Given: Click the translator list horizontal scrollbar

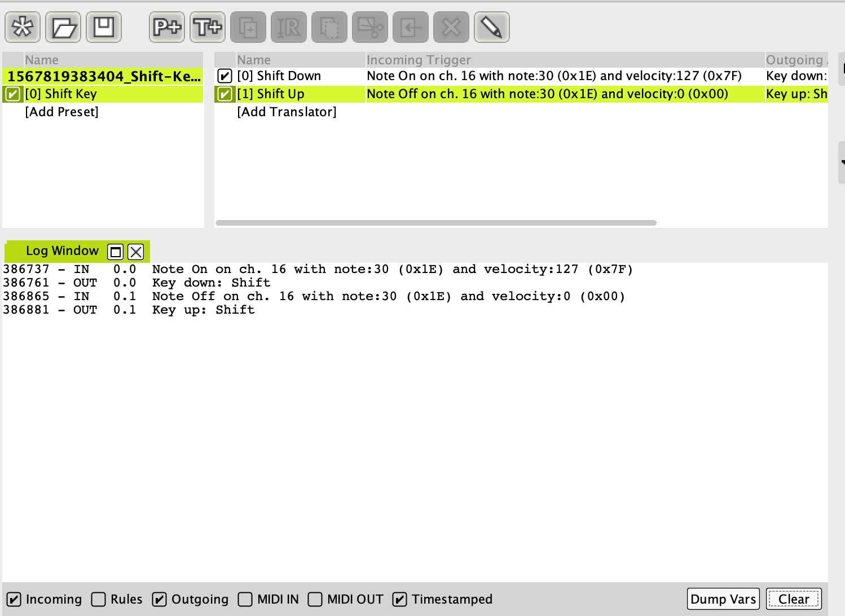Looking at the screenshot, I should click(435, 223).
